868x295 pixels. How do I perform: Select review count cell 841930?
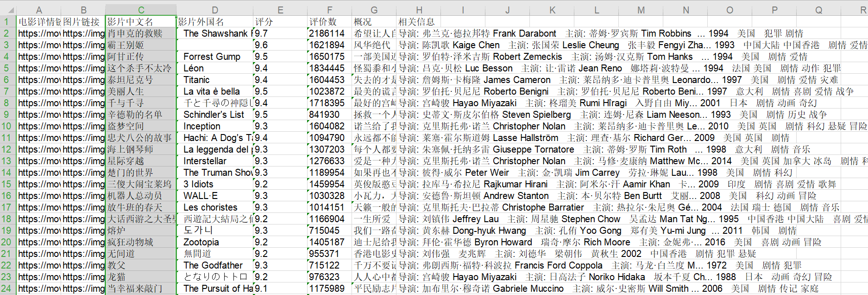[329, 114]
